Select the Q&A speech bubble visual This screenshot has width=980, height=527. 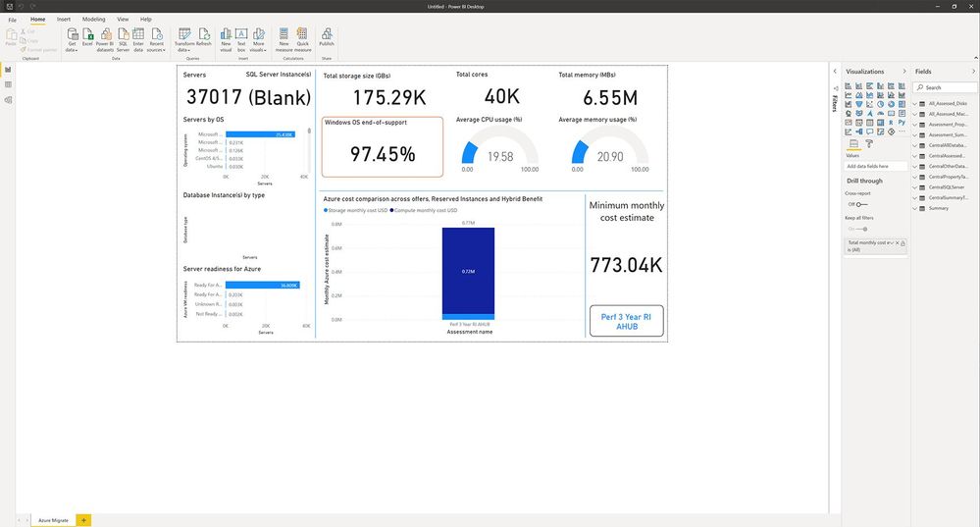869,132
